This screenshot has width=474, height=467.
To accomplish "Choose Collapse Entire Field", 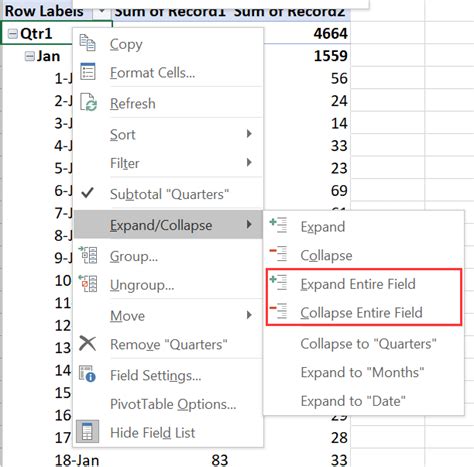I will [363, 312].
